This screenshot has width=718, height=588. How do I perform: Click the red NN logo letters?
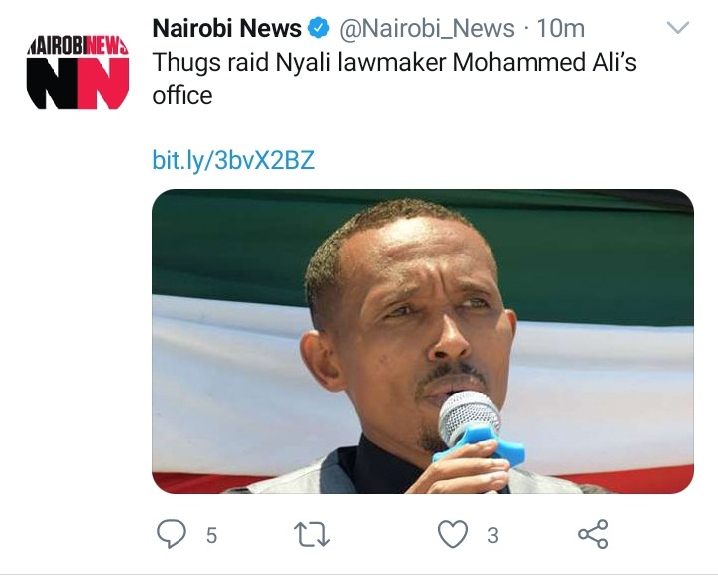[x=103, y=83]
